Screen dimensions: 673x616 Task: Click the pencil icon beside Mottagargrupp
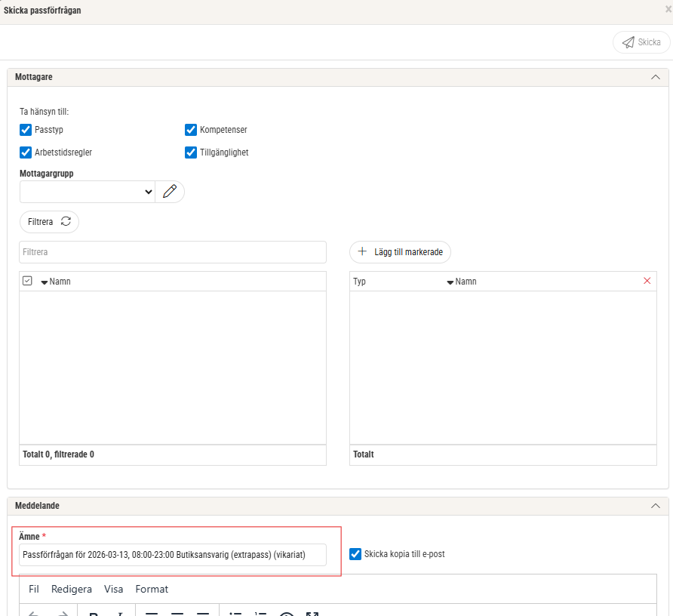pos(170,192)
